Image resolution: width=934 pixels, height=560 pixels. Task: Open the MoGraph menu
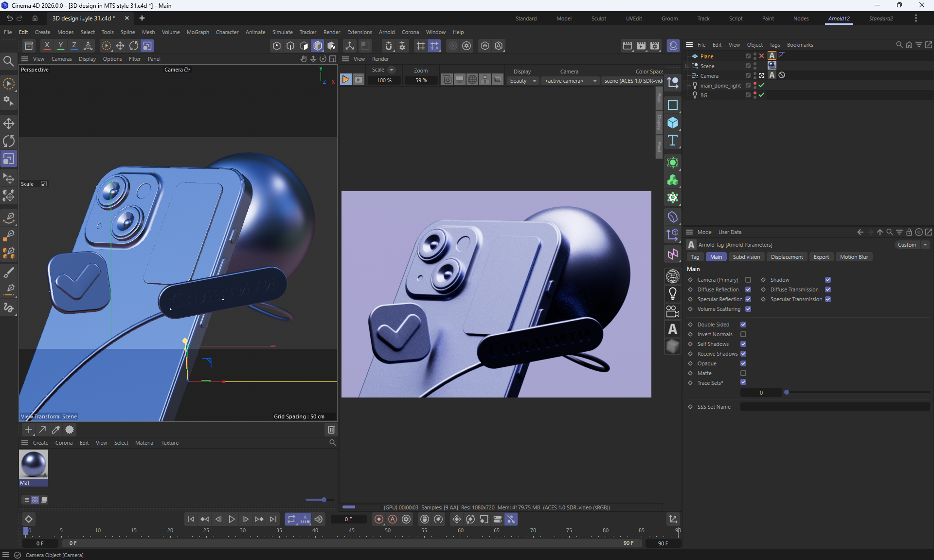click(x=198, y=32)
